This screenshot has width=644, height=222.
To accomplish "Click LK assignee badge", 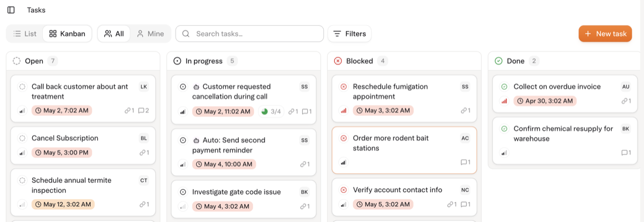I will (143, 87).
